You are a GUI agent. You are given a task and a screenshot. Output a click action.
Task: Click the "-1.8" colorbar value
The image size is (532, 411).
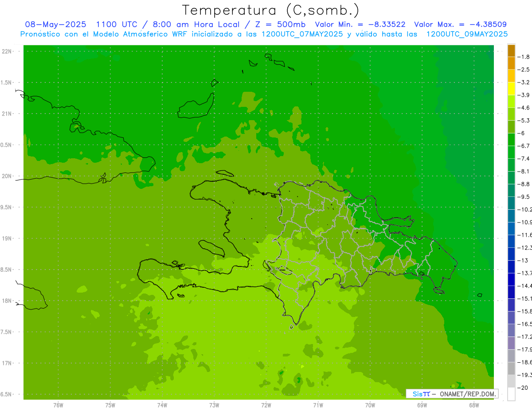(524, 57)
